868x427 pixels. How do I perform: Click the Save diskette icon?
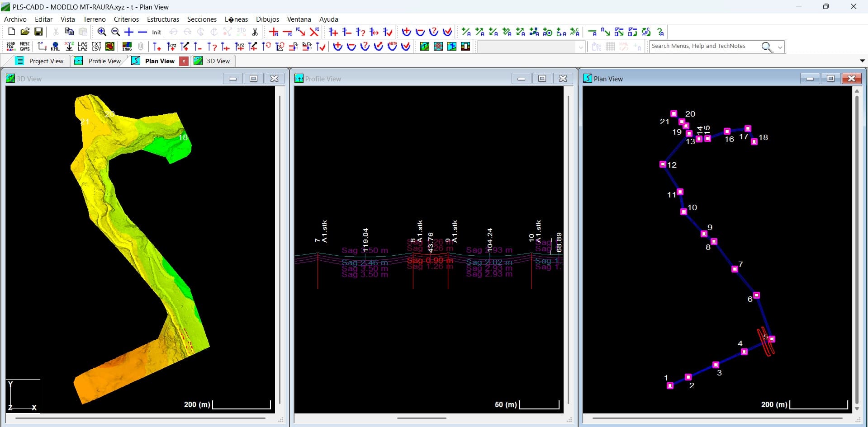[38, 32]
